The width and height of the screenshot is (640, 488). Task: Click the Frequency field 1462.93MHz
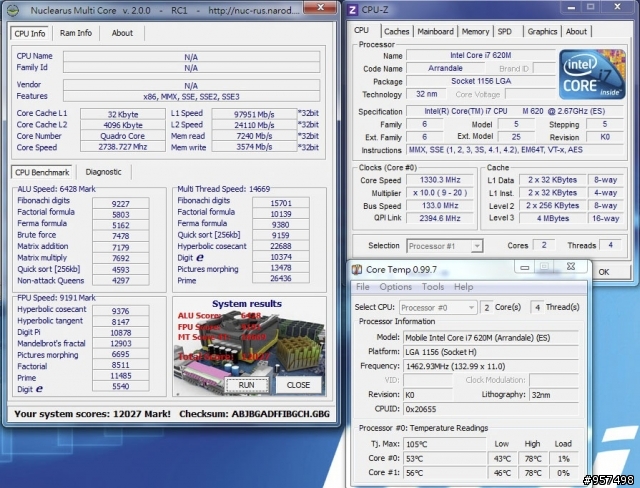[x=491, y=366]
